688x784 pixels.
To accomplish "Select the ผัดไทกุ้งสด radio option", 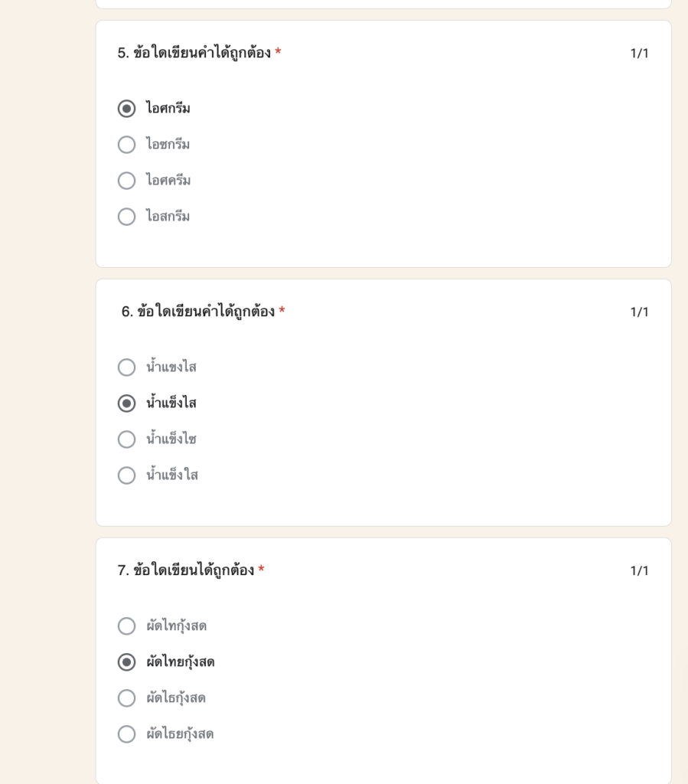I will coord(126,626).
